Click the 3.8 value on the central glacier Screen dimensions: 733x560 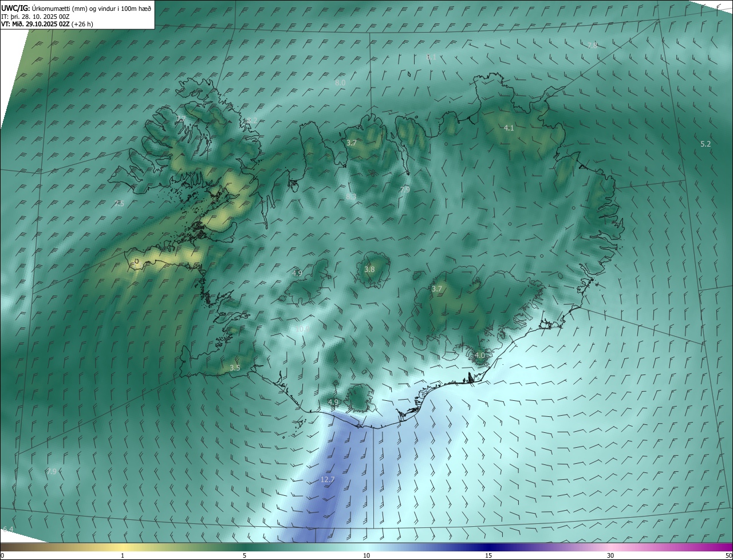pyautogui.click(x=369, y=269)
